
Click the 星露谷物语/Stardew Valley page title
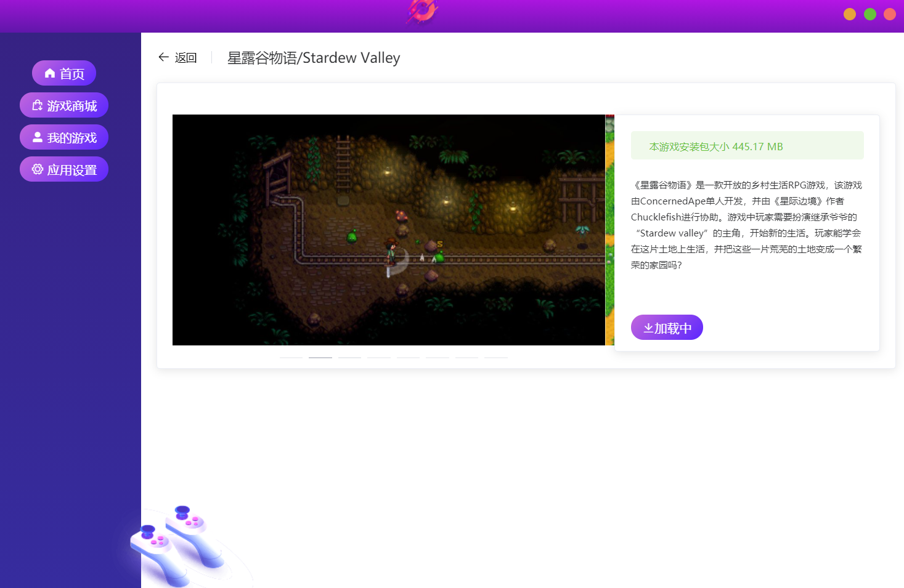coord(314,58)
